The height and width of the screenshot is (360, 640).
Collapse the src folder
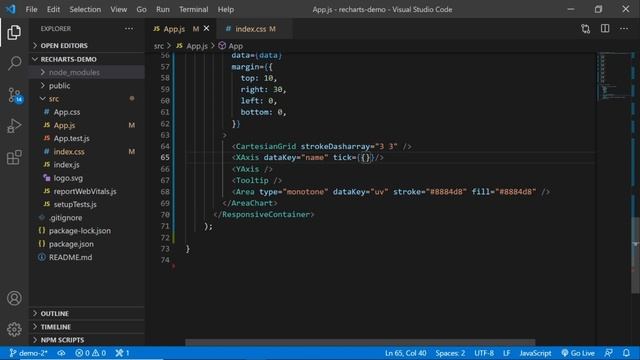[87, 99]
